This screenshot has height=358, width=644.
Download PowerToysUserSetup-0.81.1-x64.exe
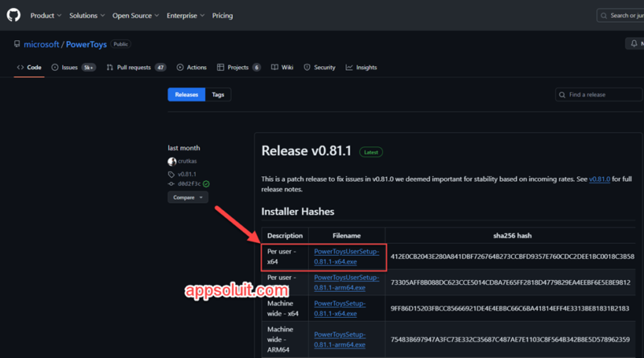coord(347,257)
